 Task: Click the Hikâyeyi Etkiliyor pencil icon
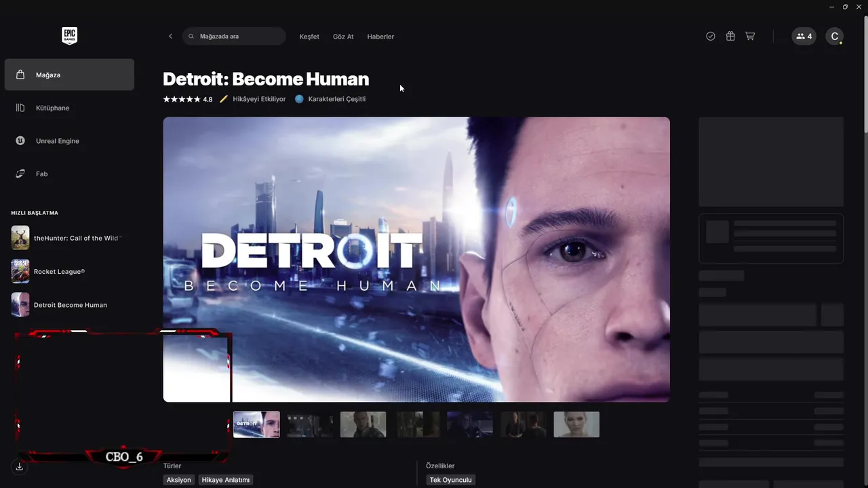[224, 99]
